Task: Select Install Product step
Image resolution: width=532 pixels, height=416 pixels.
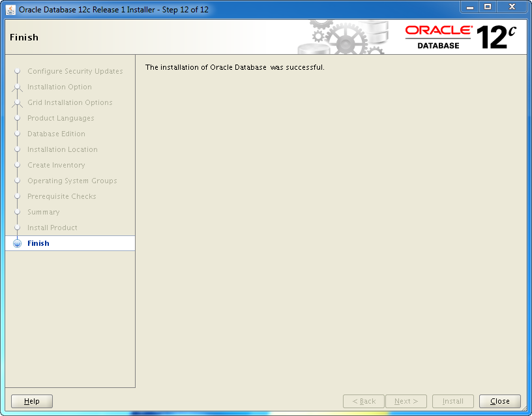Action: pyautogui.click(x=52, y=228)
